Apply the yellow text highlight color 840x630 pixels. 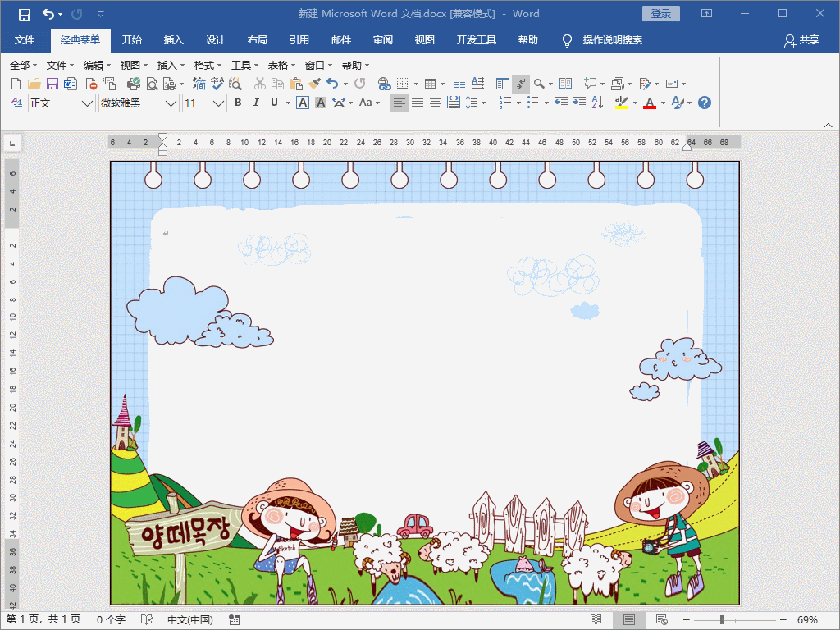tap(622, 103)
